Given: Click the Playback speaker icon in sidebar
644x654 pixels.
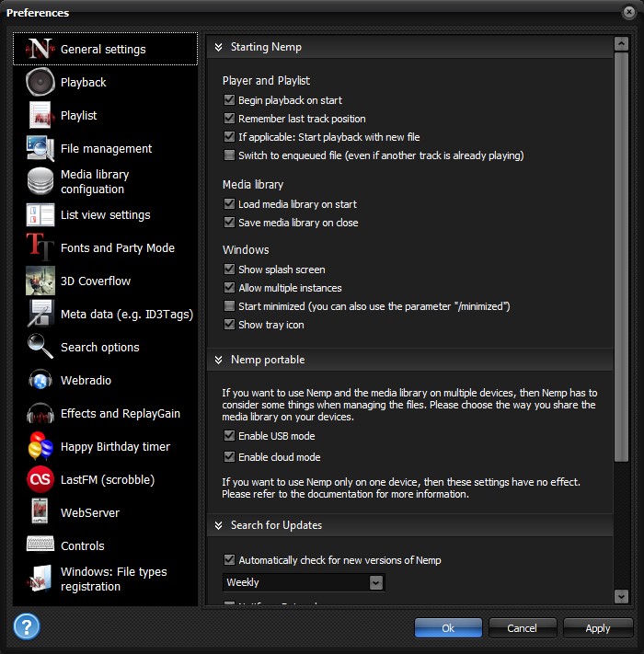Looking at the screenshot, I should tap(40, 83).
